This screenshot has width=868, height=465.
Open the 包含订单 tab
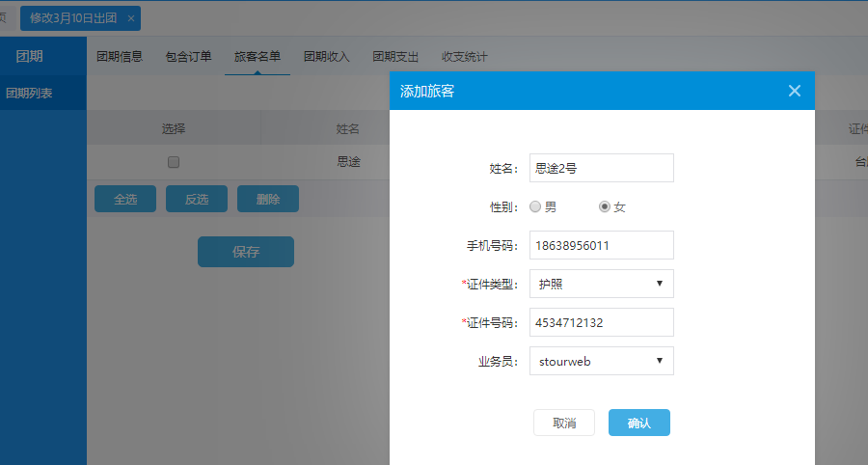tap(188, 57)
